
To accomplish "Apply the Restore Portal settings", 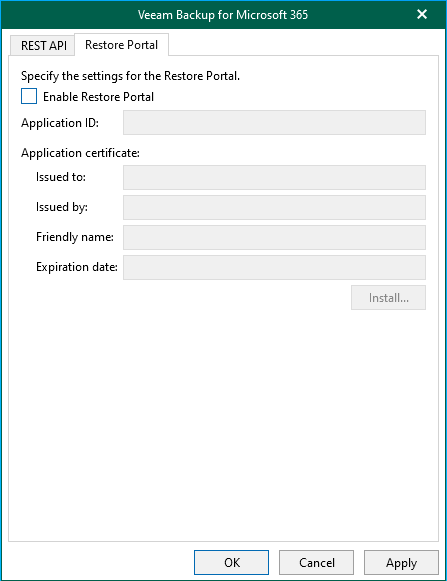I will point(401,562).
